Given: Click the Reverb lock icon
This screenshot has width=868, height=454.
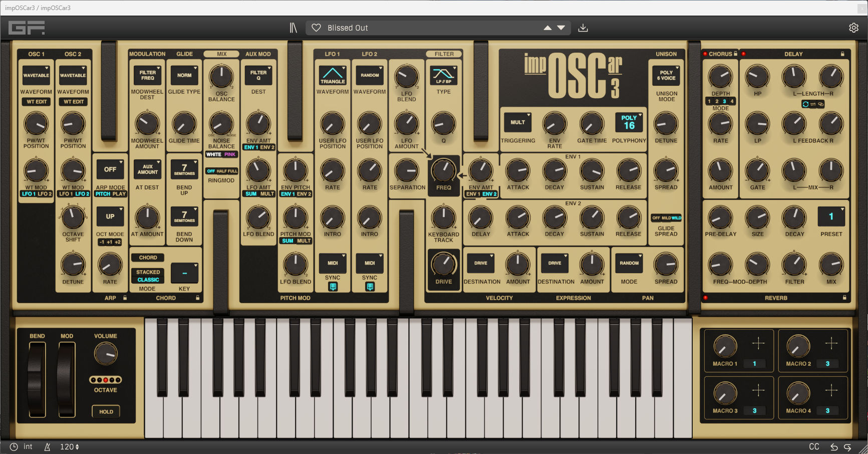Looking at the screenshot, I should coord(844,298).
